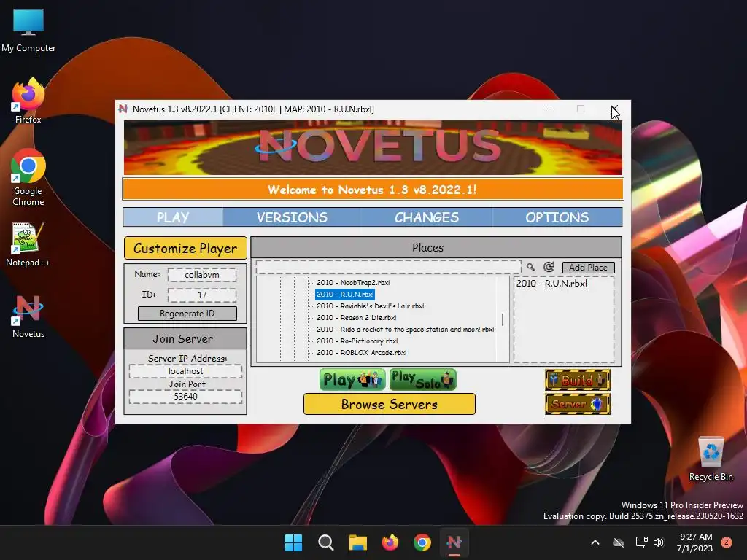Open taskbar Search
This screenshot has height=560, width=747.
[x=326, y=542]
